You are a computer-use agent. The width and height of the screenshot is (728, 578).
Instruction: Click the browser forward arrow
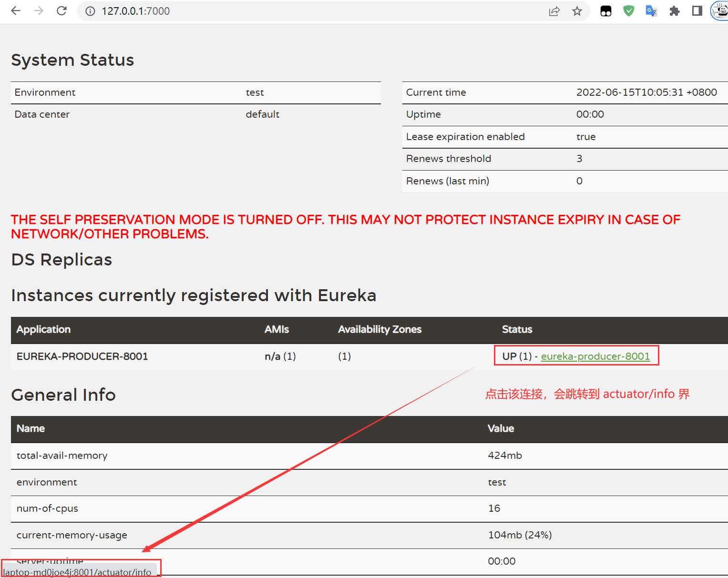click(39, 11)
